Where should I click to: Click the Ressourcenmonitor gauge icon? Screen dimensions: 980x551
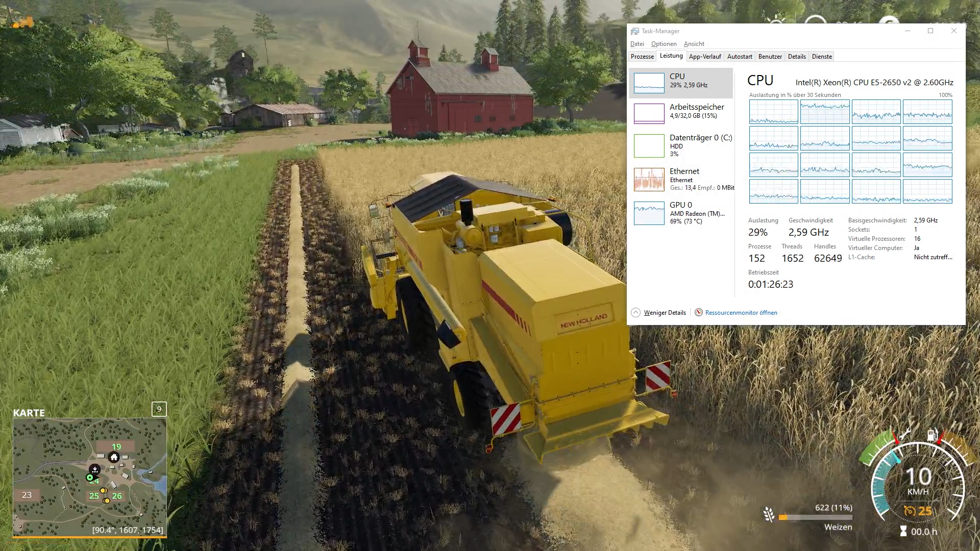point(699,312)
